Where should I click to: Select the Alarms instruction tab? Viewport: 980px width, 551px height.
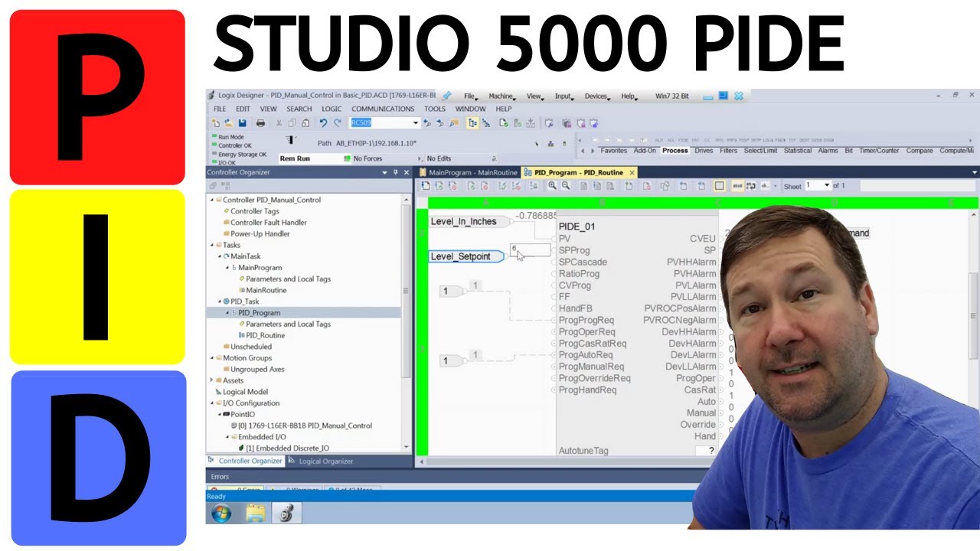pos(828,151)
